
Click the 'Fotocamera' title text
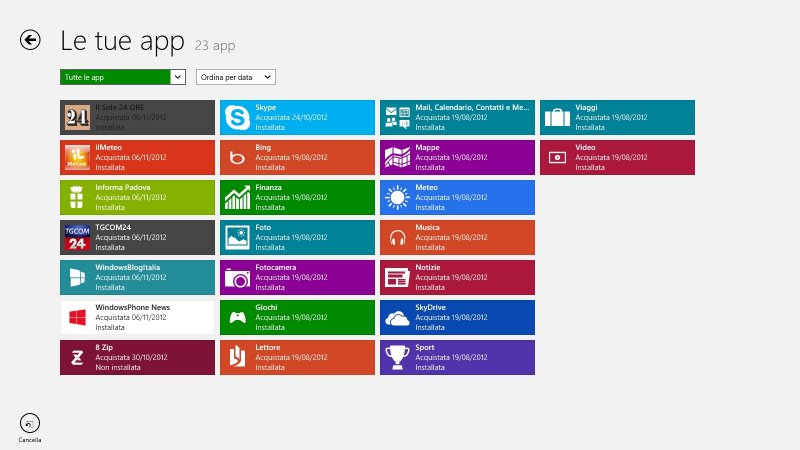point(276,267)
